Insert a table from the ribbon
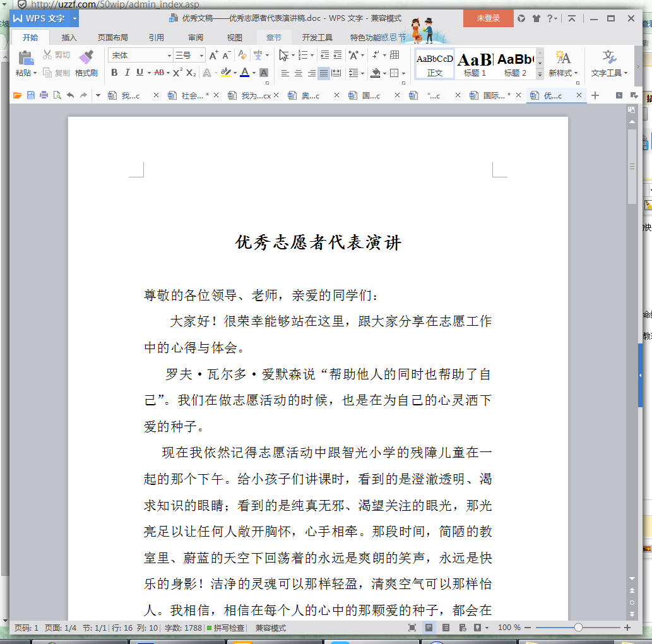Screen dimensions: 652x644 [x=394, y=55]
